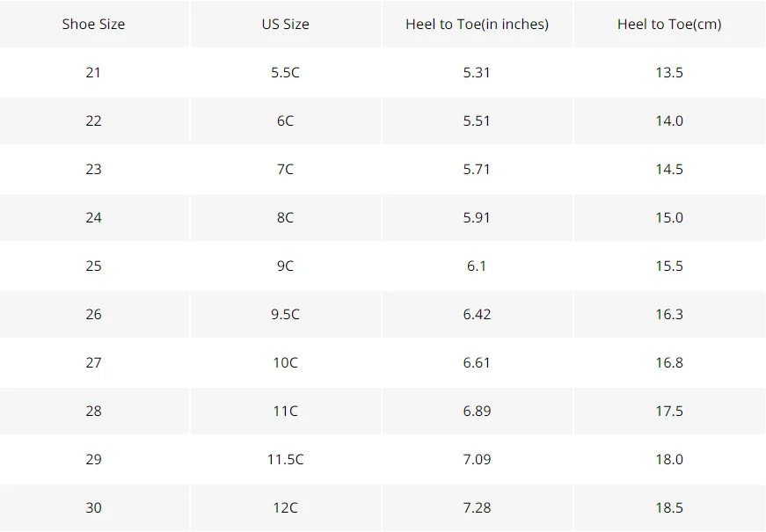Click the 10C US size cell
This screenshot has height=532, width=766.
click(x=285, y=362)
